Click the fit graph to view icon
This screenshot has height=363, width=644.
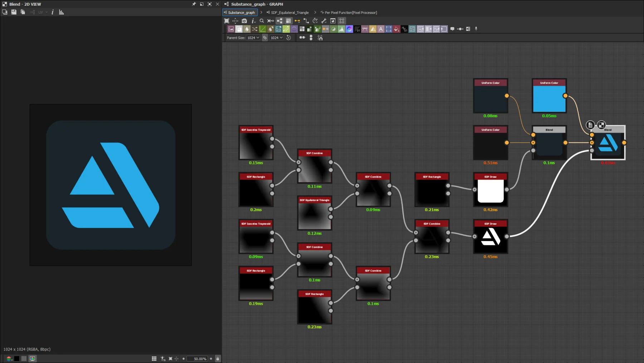click(226, 21)
